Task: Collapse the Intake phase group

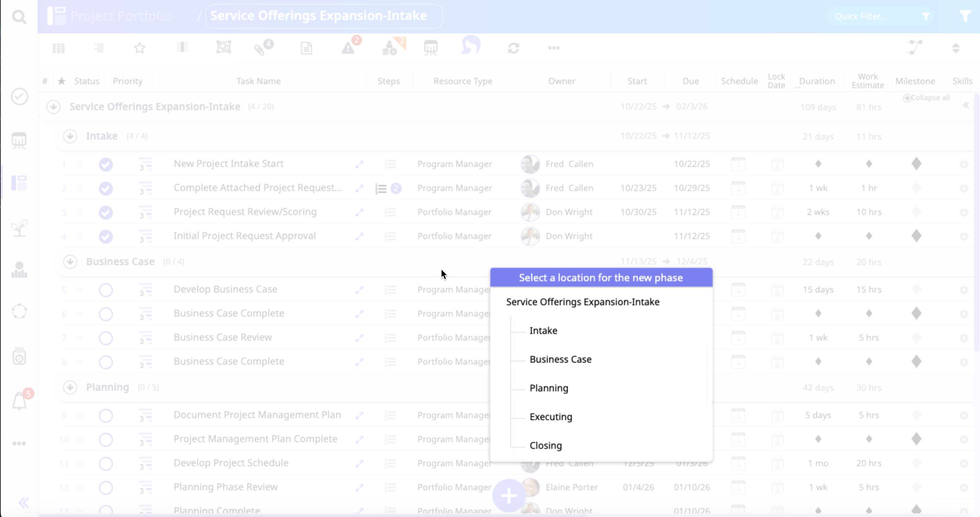Action: pyautogui.click(x=70, y=136)
